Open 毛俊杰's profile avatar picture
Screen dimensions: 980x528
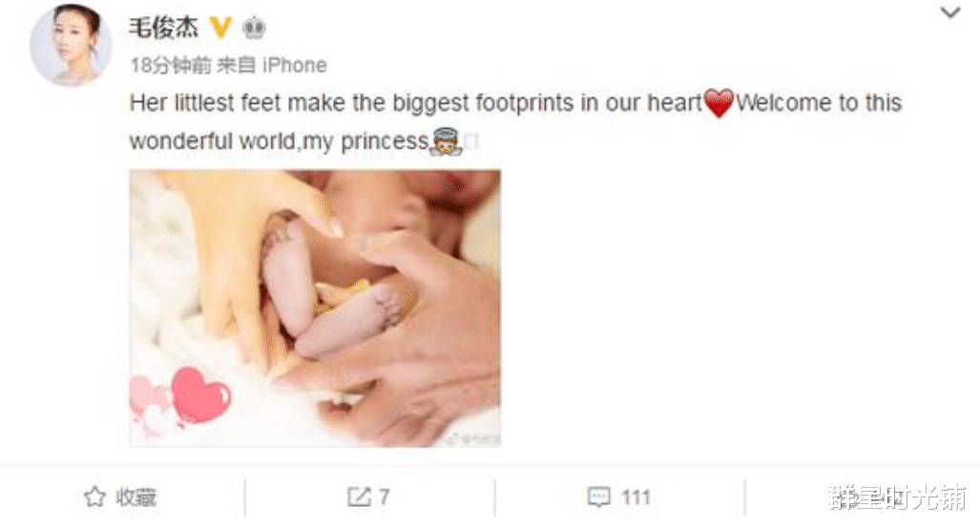click(x=71, y=46)
